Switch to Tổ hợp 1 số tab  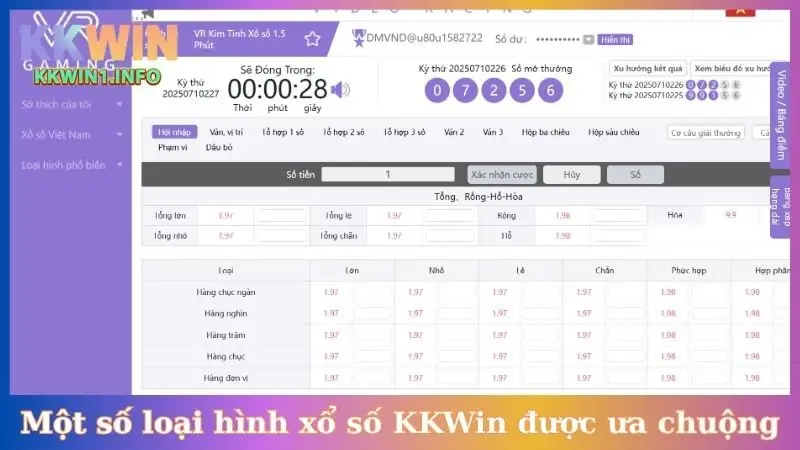[x=283, y=132]
